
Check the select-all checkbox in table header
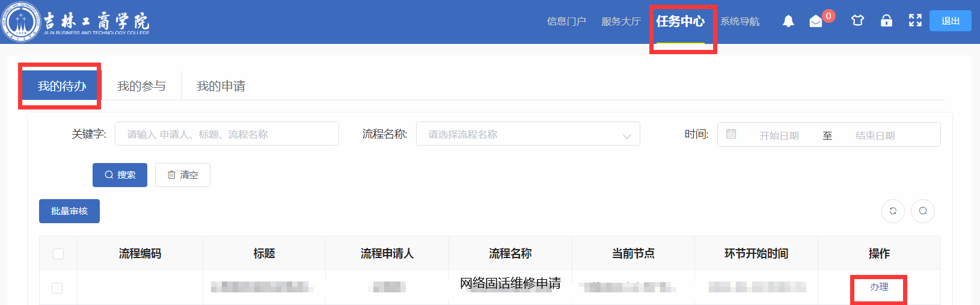tap(58, 254)
